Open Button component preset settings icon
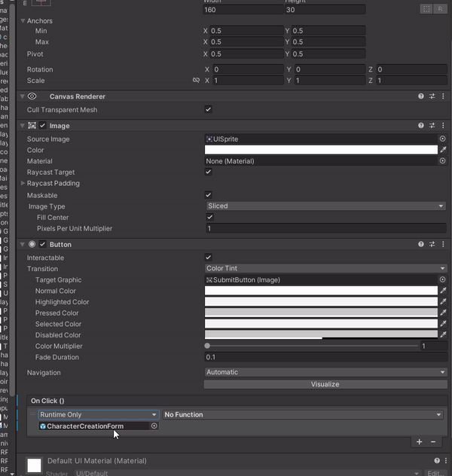Image resolution: width=452 pixels, height=476 pixels. pos(432,244)
